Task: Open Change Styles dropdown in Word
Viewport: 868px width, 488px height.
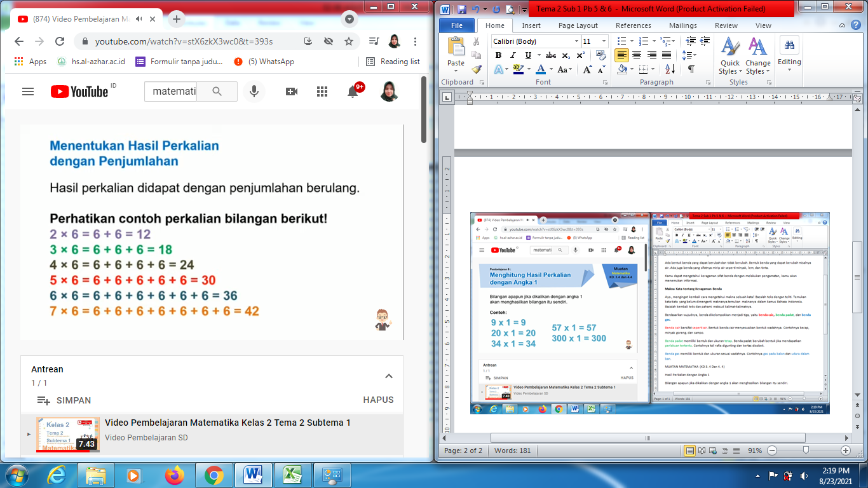Action: click(x=757, y=56)
